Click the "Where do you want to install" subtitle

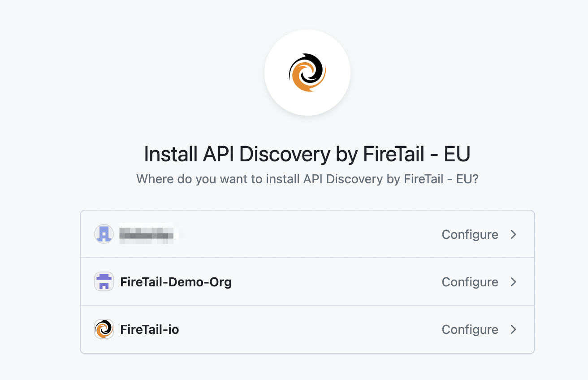point(307,179)
